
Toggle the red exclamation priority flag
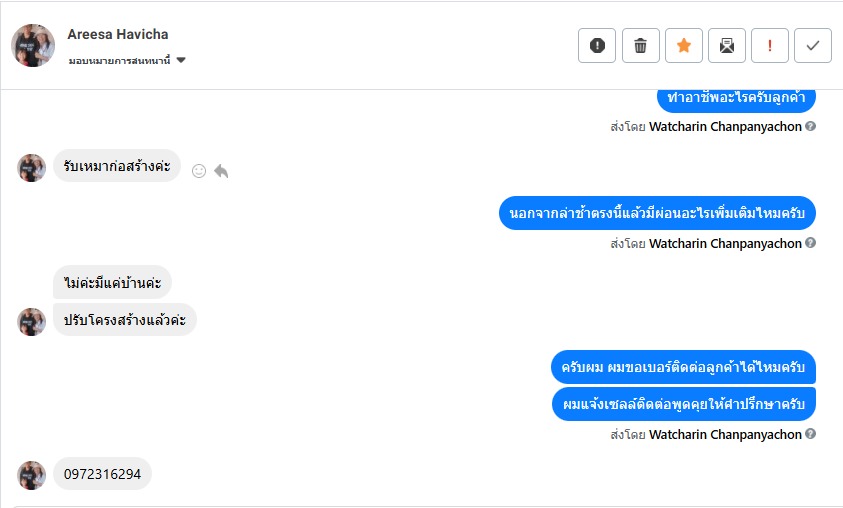(x=770, y=45)
